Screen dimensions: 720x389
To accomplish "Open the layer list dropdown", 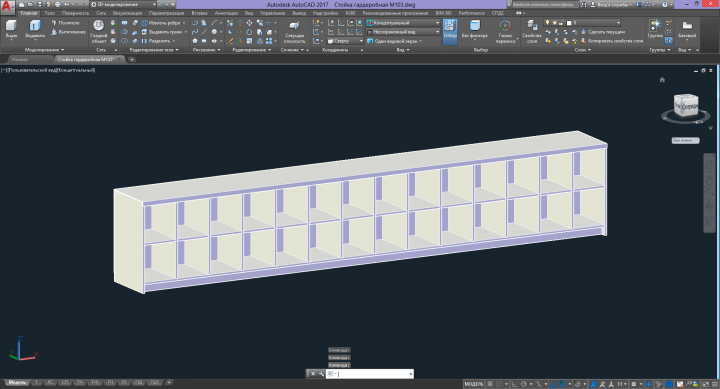I will (x=582, y=23).
